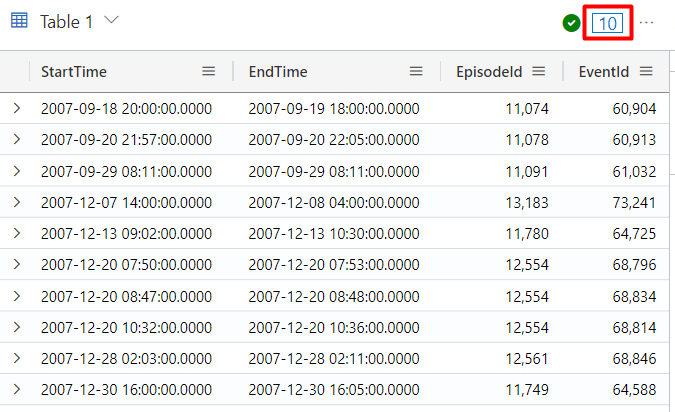Select the EndTime cell 2007-09-29 08:11:00.0000

333,171
